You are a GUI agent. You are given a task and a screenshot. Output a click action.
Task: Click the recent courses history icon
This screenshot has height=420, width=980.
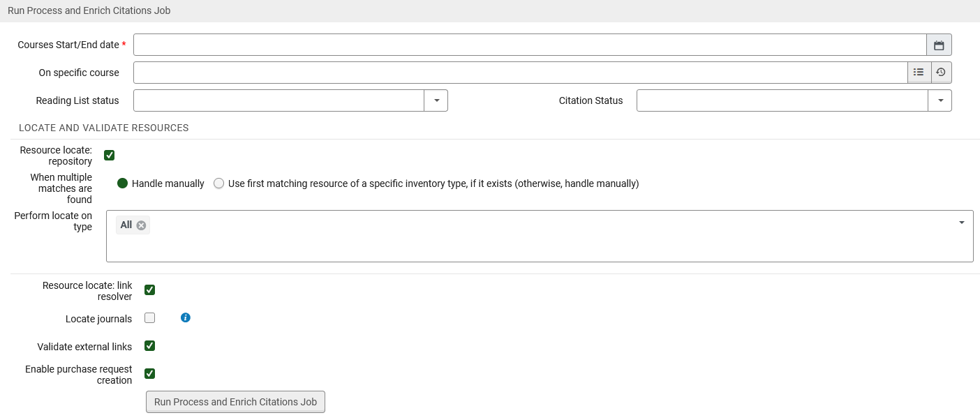[x=941, y=73]
